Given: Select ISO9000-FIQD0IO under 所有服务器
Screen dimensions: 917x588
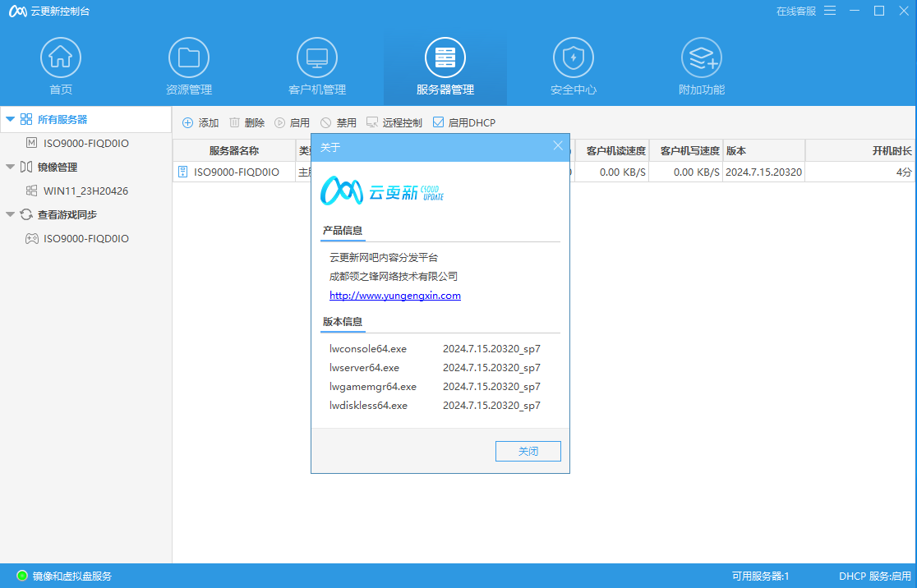Looking at the screenshot, I should (x=85, y=143).
